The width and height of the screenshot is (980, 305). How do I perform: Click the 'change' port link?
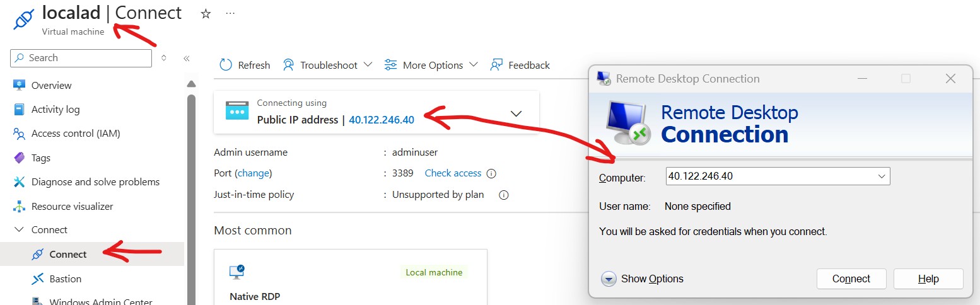pos(253,173)
